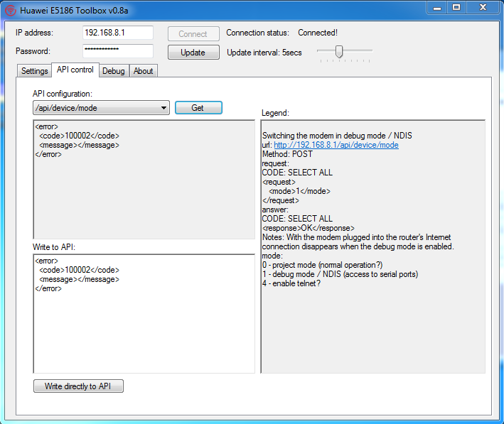Click the Write directly to API button
This screenshot has width=504, height=424.
pyautogui.click(x=78, y=386)
